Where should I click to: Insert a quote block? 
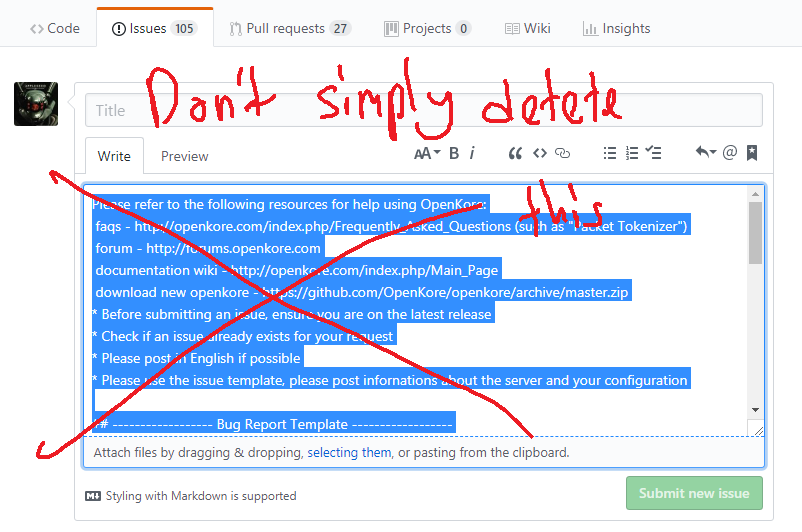[x=515, y=153]
